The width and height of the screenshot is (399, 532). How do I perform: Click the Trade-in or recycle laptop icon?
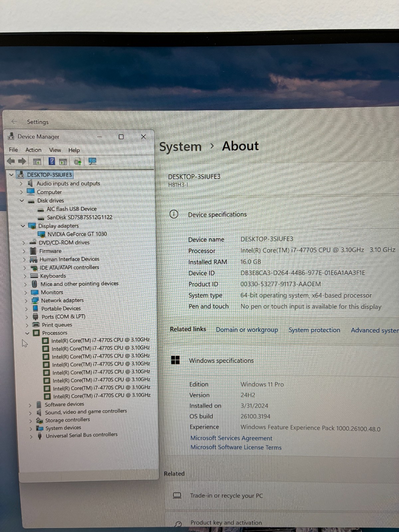[x=177, y=495]
